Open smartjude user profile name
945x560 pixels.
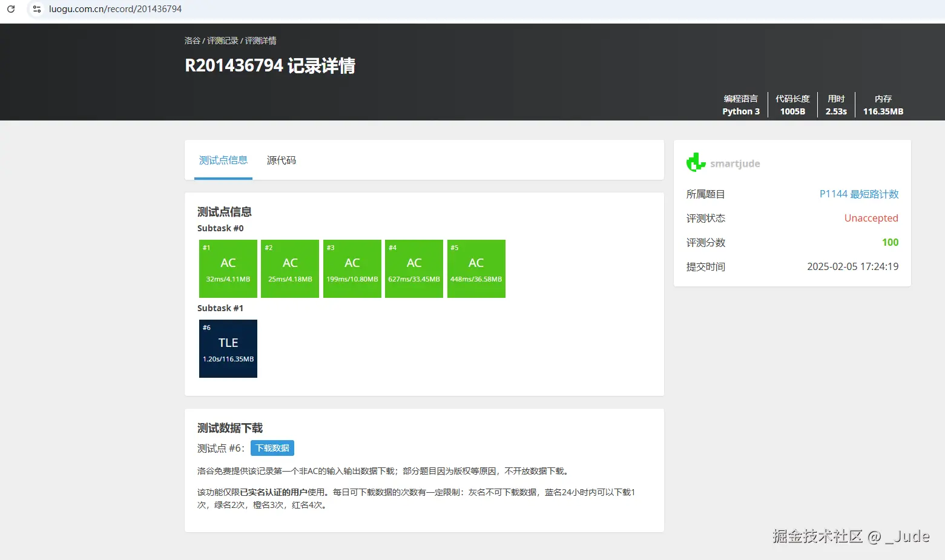click(x=735, y=163)
